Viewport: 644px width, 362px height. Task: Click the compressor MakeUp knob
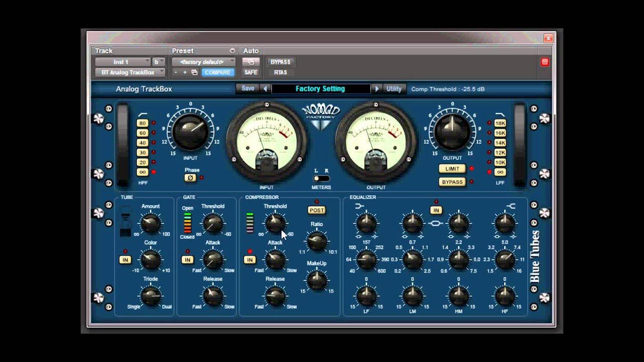pos(316,281)
